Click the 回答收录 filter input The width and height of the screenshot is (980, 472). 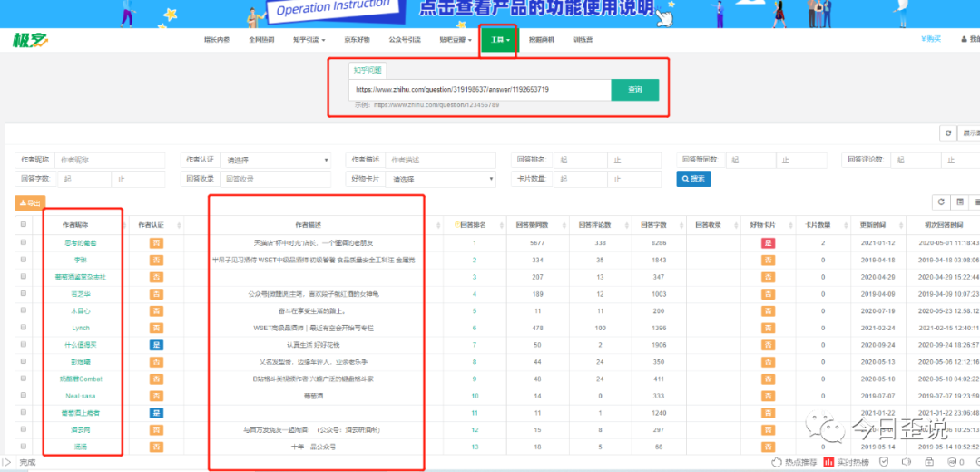(x=275, y=180)
